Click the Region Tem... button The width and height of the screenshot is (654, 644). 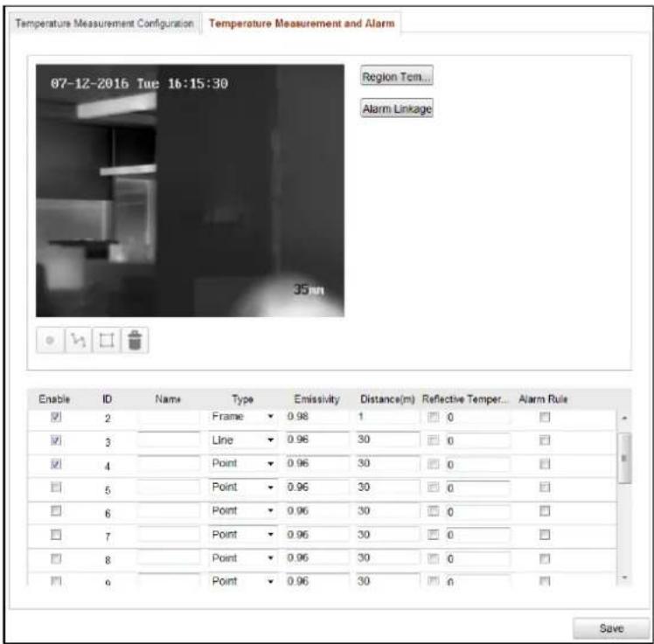click(x=396, y=76)
